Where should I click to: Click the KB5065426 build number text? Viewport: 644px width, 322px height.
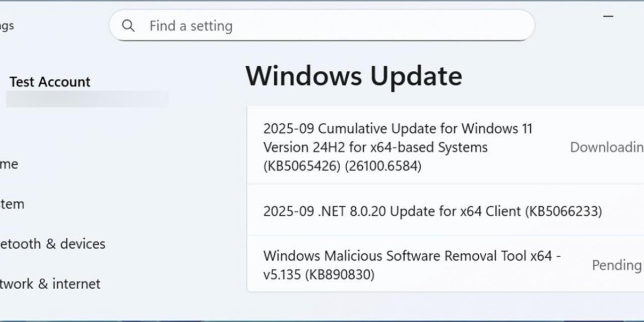click(342, 166)
